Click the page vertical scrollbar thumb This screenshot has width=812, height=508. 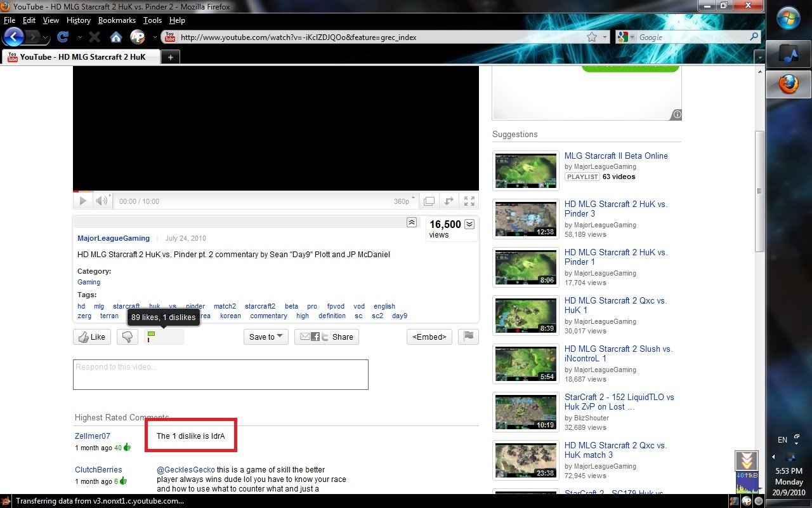click(x=759, y=190)
